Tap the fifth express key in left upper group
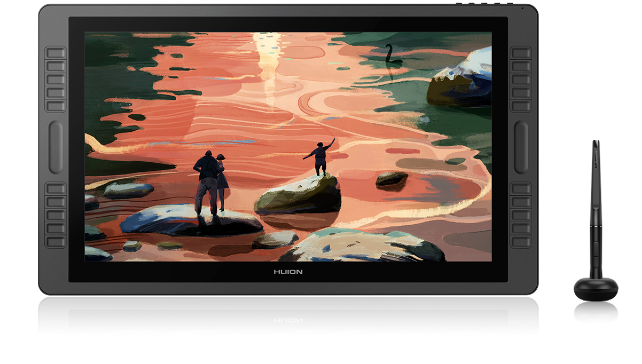This screenshot has width=642, height=364. [56, 107]
